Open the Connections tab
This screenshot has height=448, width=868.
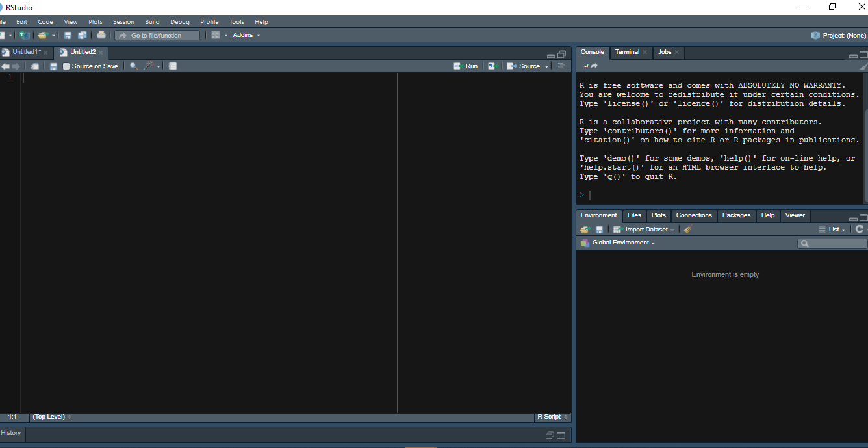click(x=694, y=215)
